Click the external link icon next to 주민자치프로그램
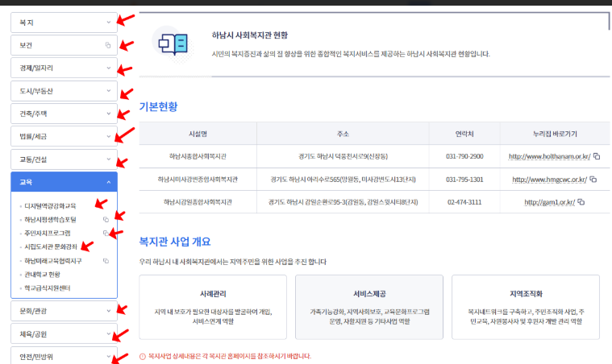 pos(105,233)
